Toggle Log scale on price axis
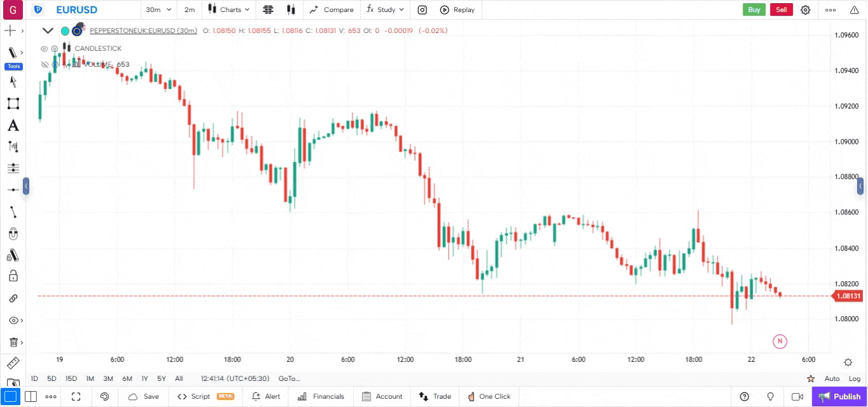 tap(854, 378)
